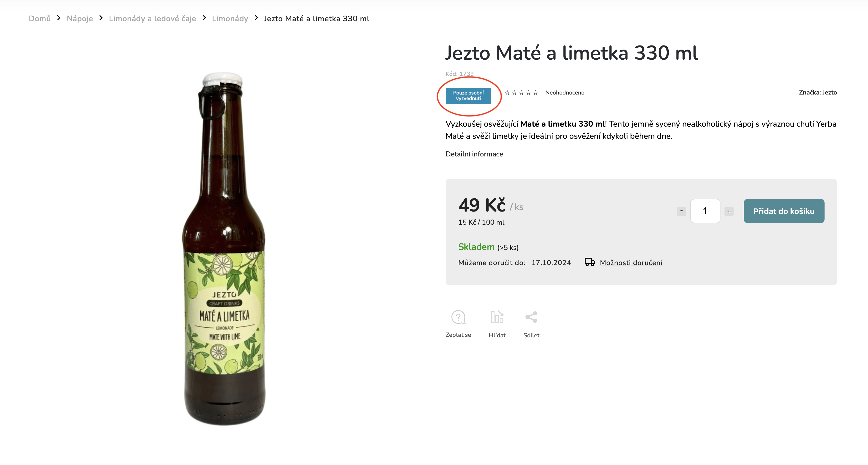Decrease quantity with the minus button

pyautogui.click(x=681, y=211)
